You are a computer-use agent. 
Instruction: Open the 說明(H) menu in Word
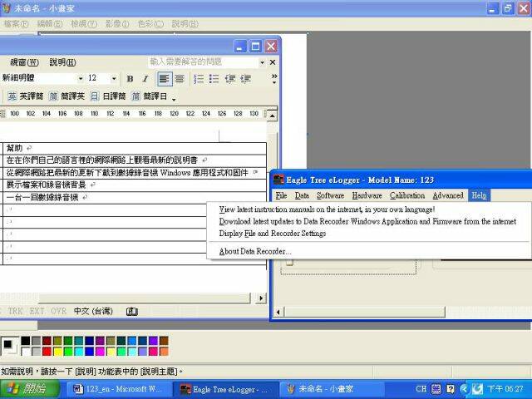pos(63,62)
